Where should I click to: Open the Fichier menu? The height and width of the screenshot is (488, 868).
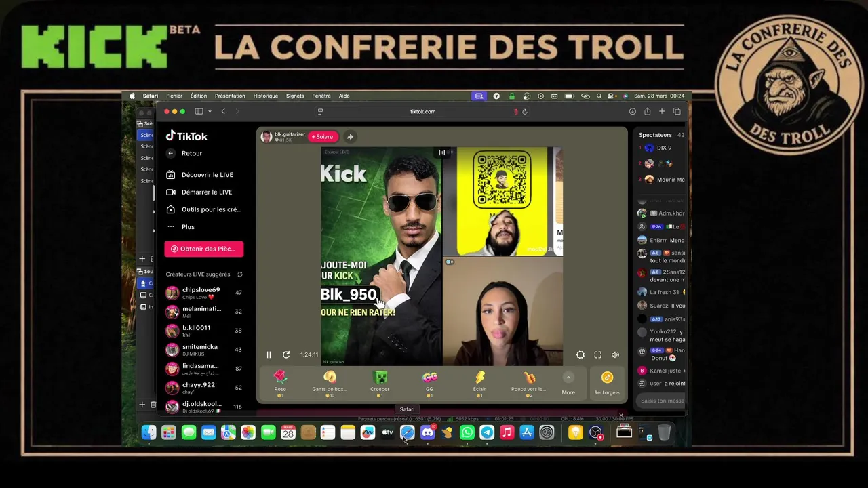pos(174,96)
